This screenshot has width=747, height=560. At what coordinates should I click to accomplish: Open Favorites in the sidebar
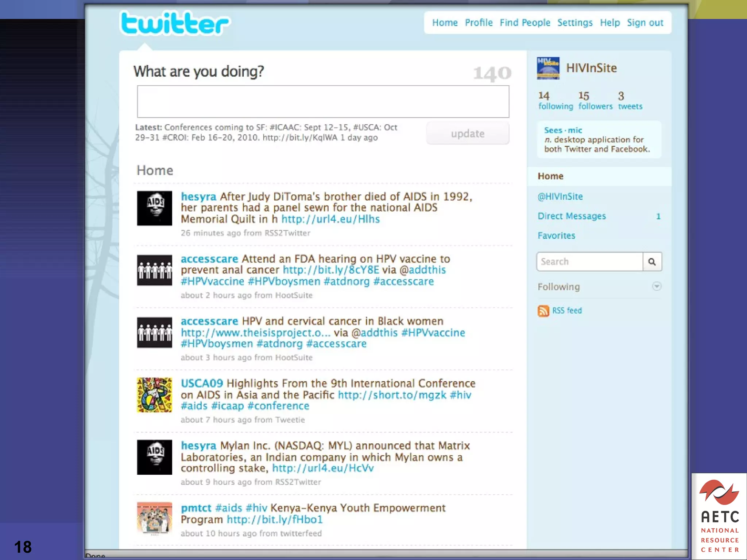click(556, 236)
